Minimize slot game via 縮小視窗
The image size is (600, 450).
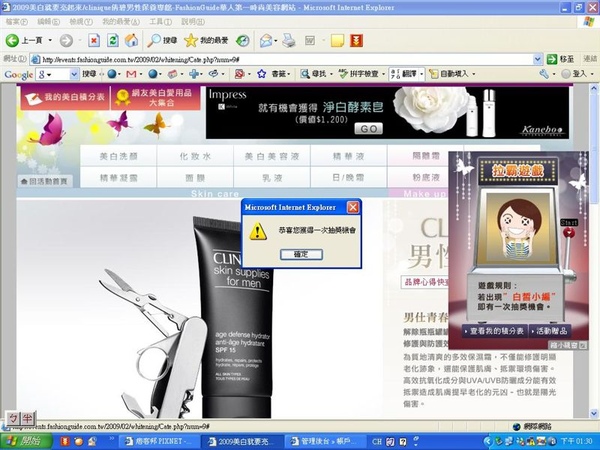pos(568,345)
